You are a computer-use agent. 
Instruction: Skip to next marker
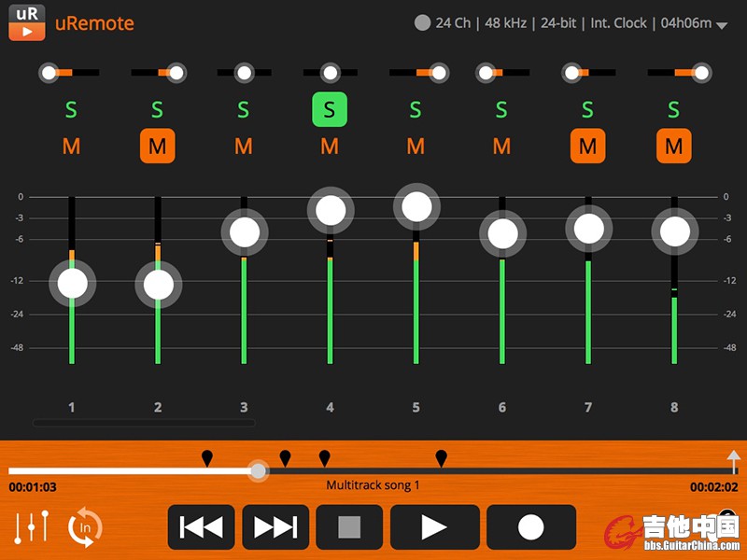click(x=275, y=527)
